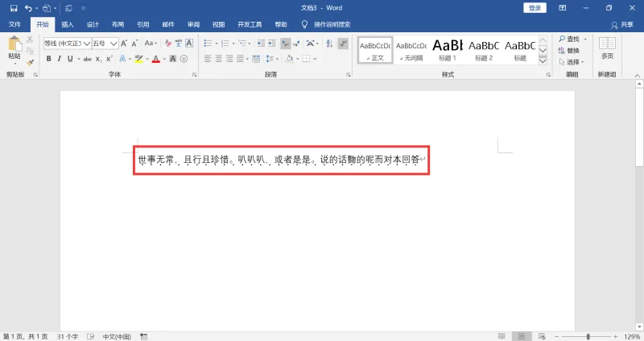Click the character border A icon
The image size is (644, 341).
189,44
